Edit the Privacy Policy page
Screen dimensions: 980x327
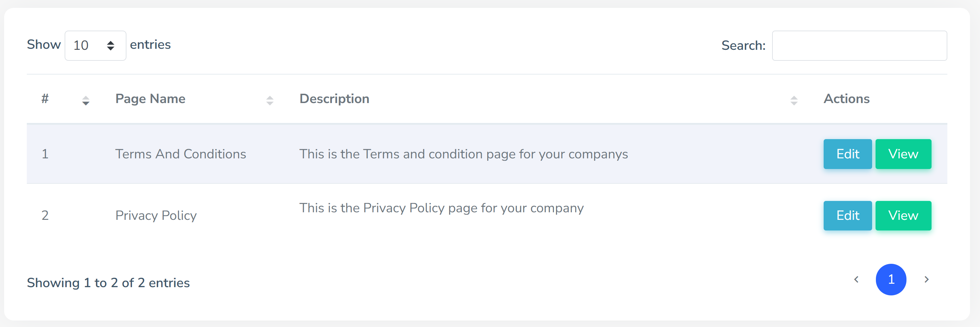(847, 216)
